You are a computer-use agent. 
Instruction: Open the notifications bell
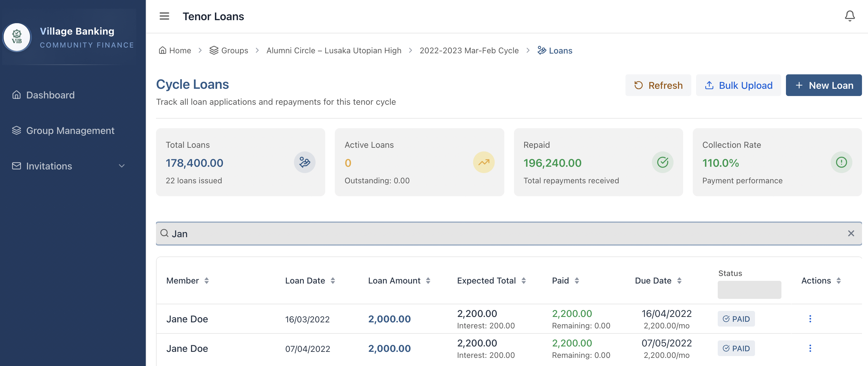pos(850,16)
